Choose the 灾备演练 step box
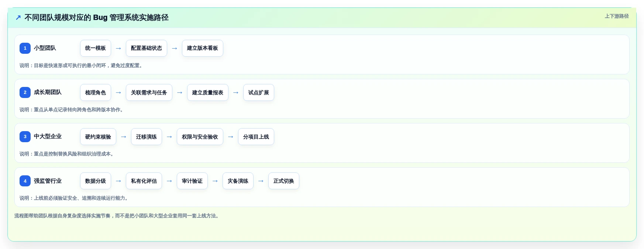 pos(238,181)
